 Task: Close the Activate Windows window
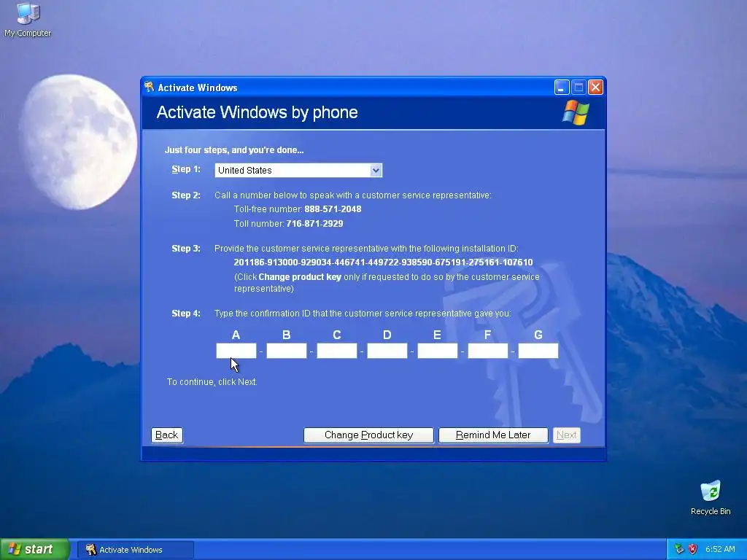click(595, 87)
